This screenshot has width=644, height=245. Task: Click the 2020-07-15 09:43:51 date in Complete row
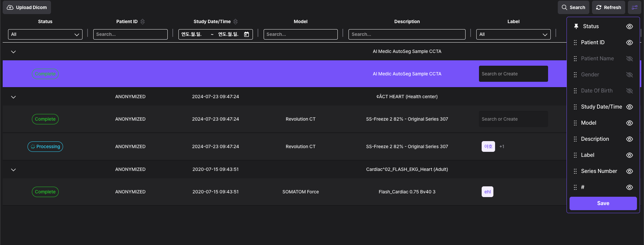click(x=215, y=192)
